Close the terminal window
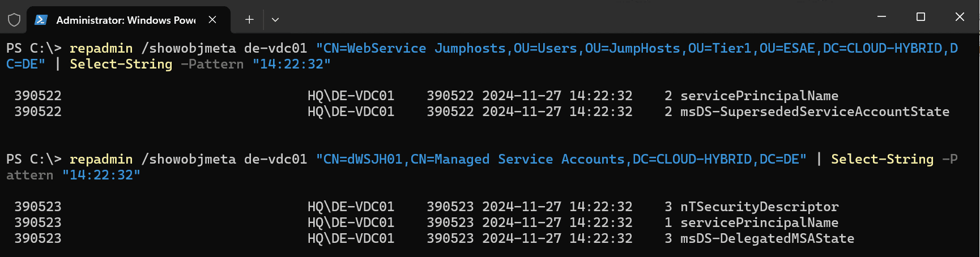The width and height of the screenshot is (980, 257). pyautogui.click(x=960, y=17)
